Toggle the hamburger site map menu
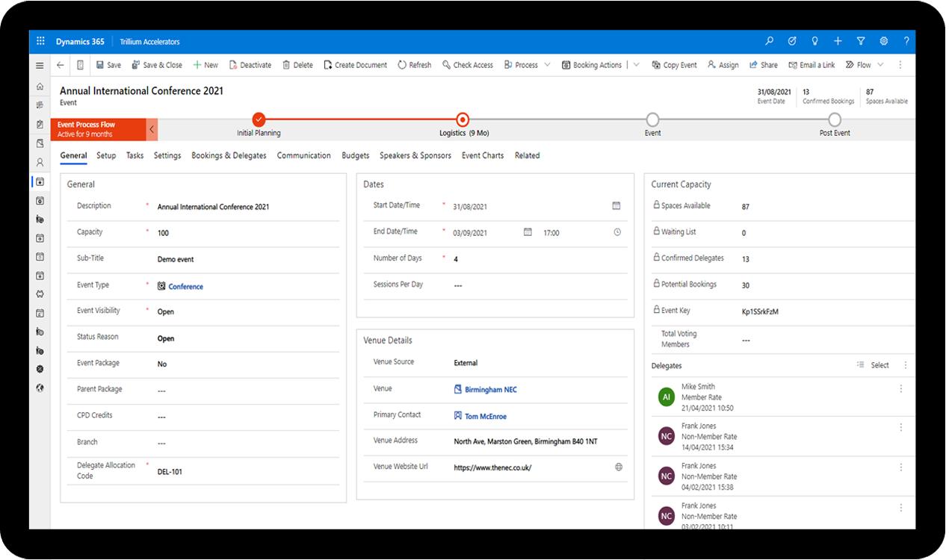Image resolution: width=949 pixels, height=560 pixels. pyautogui.click(x=40, y=66)
